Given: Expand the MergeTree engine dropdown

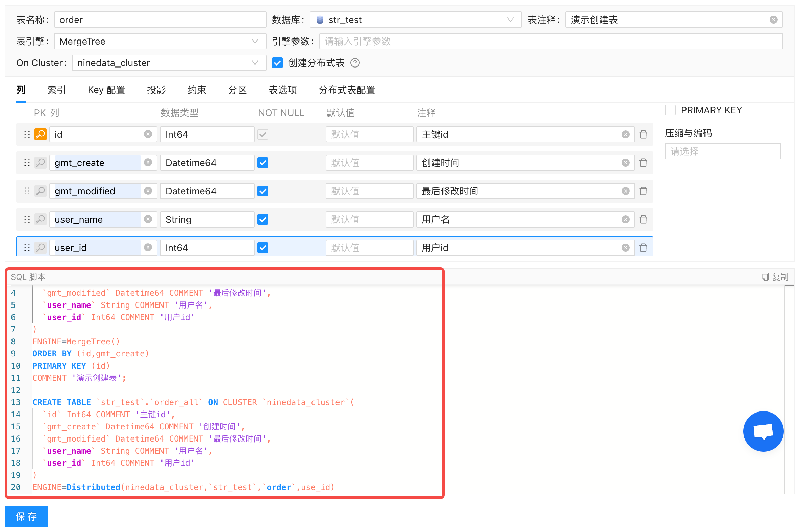Looking at the screenshot, I should coord(159,42).
